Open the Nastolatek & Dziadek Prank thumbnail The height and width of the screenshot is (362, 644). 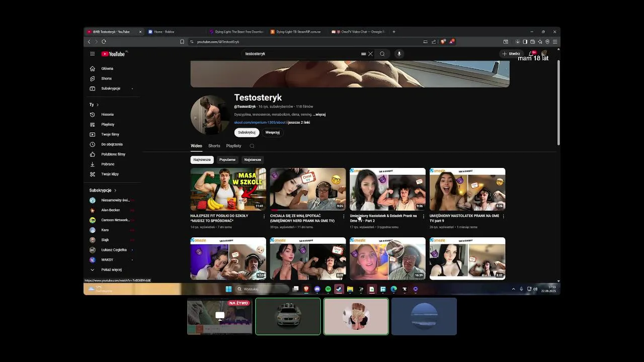point(387,189)
